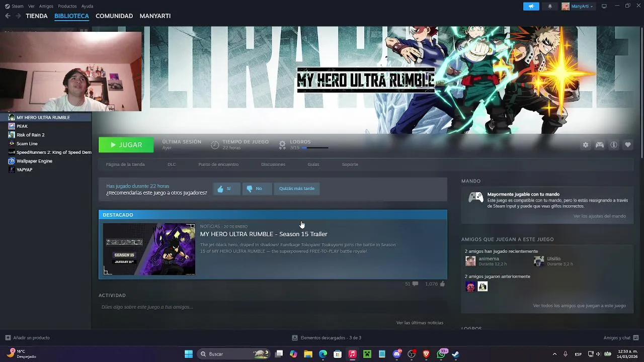Choose Quizás más tarde button

[297, 189]
